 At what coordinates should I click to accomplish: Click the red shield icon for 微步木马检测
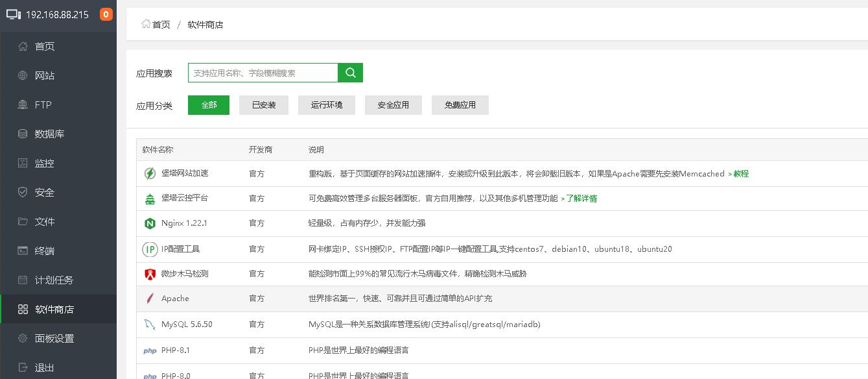pyautogui.click(x=150, y=274)
